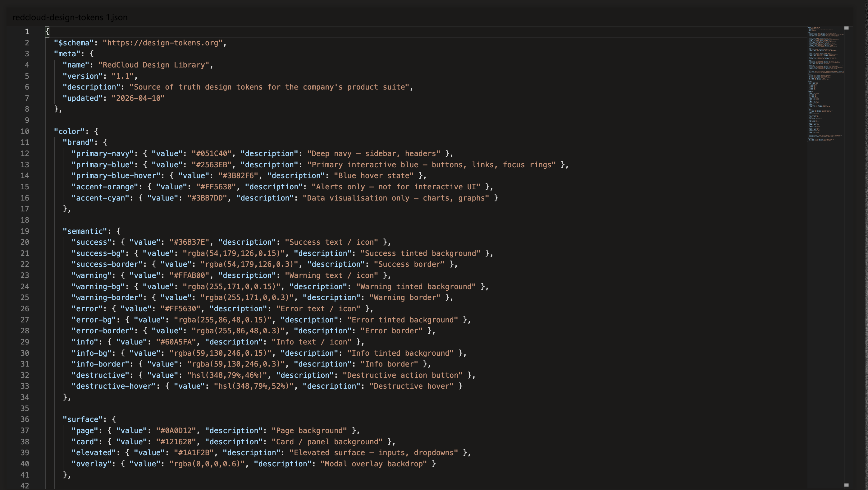Viewport: 868px width, 490px height.
Task: Click the "card" key on line 38
Action: pos(85,442)
